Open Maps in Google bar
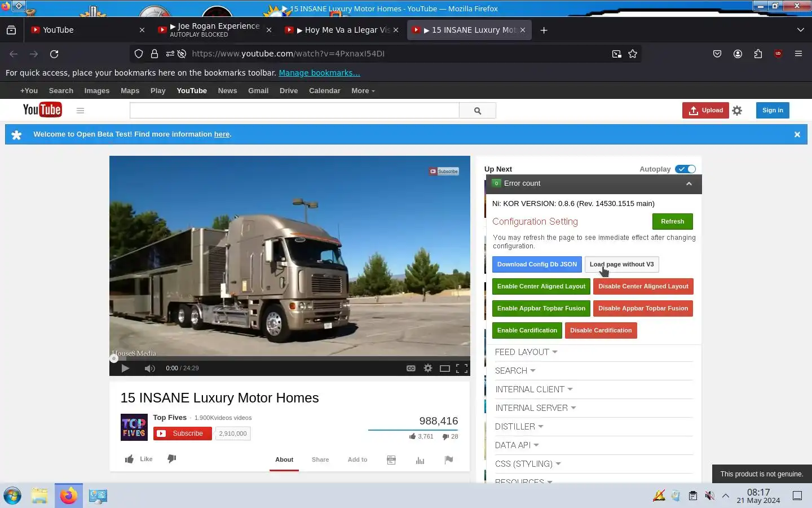Screen dimensions: 812x508 130,91
